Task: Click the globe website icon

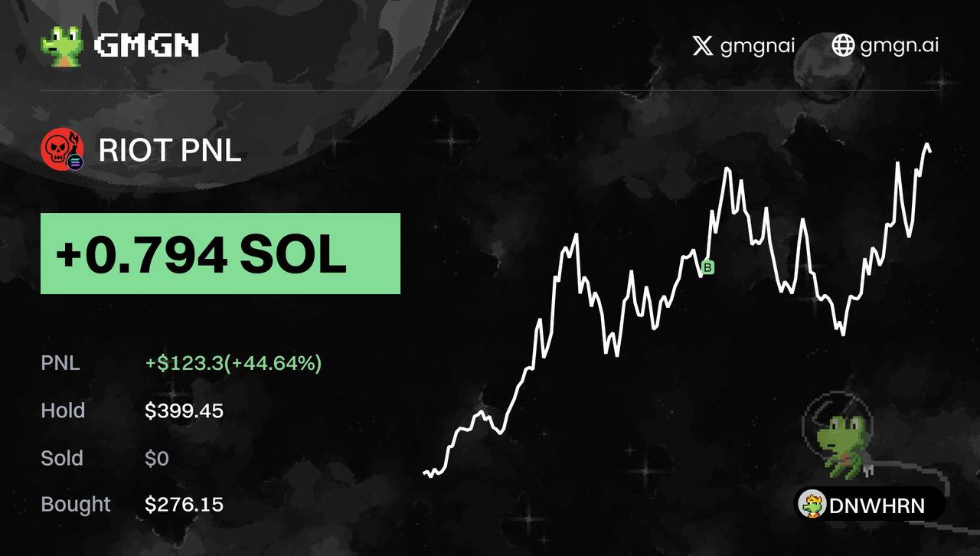Action: tap(843, 46)
